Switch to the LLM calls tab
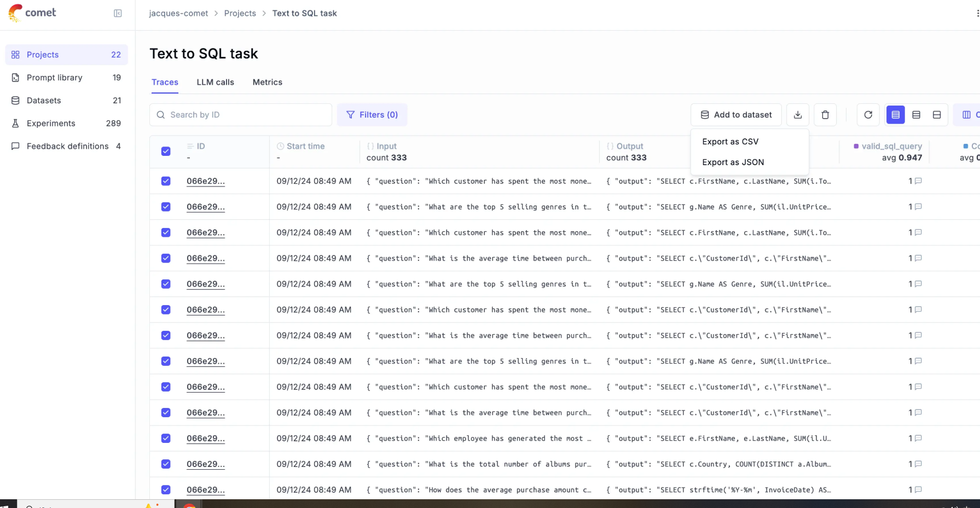 (x=216, y=82)
